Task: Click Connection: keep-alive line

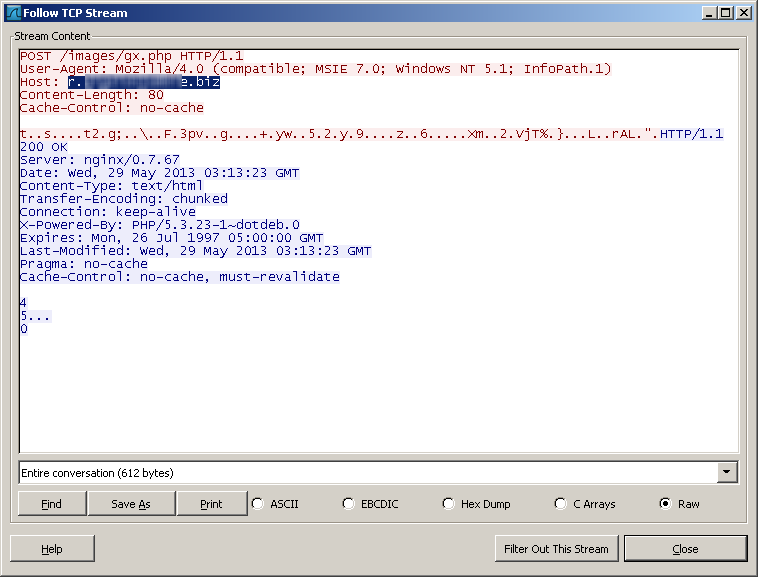Action: point(108,212)
